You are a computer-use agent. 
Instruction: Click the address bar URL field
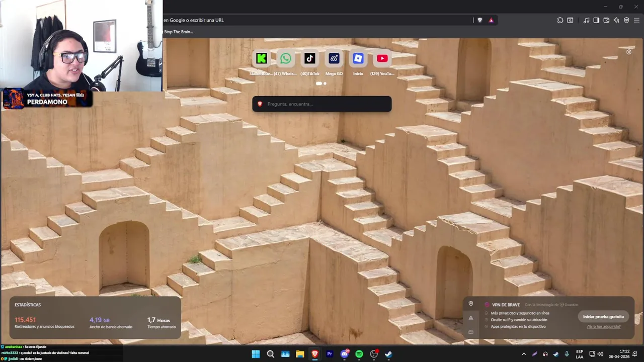(x=317, y=20)
